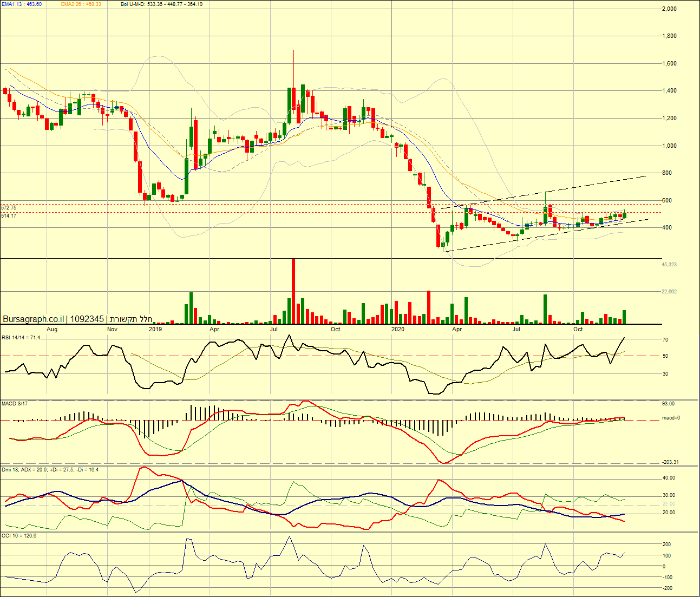The image size is (700, 597).
Task: Click the 1,200 price axis label
Action: pos(669,118)
